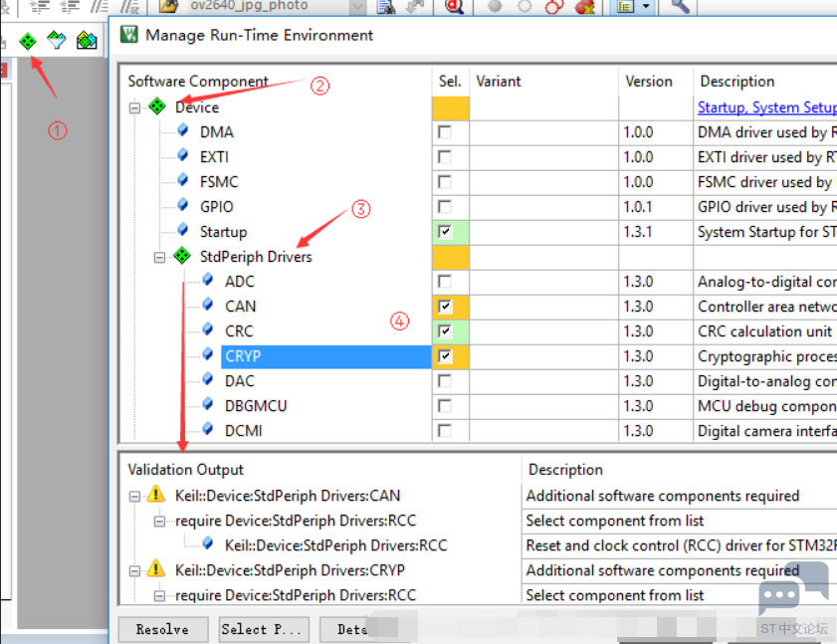The image size is (837, 644).
Task: Click the gem icon beside Keil::Device:StdPeriph Drivers:RCC
Action: coord(208,543)
